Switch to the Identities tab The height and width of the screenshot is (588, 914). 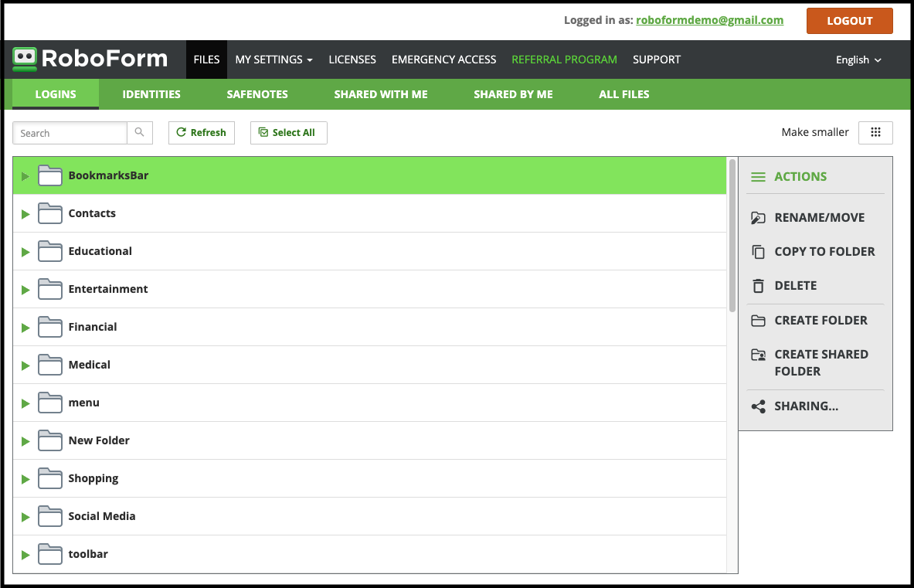click(151, 93)
